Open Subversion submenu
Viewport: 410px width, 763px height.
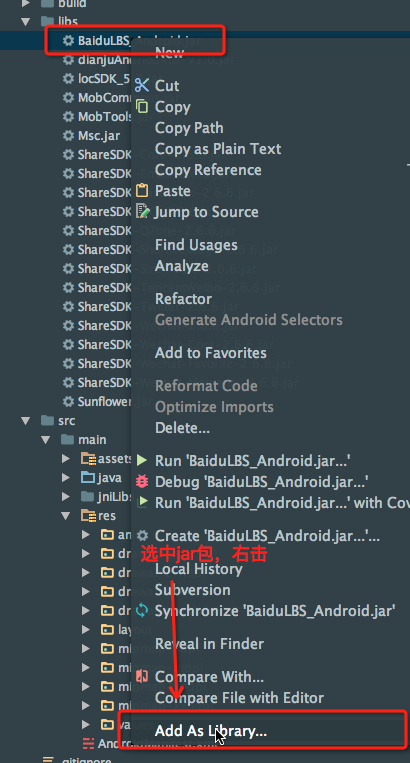point(193,590)
